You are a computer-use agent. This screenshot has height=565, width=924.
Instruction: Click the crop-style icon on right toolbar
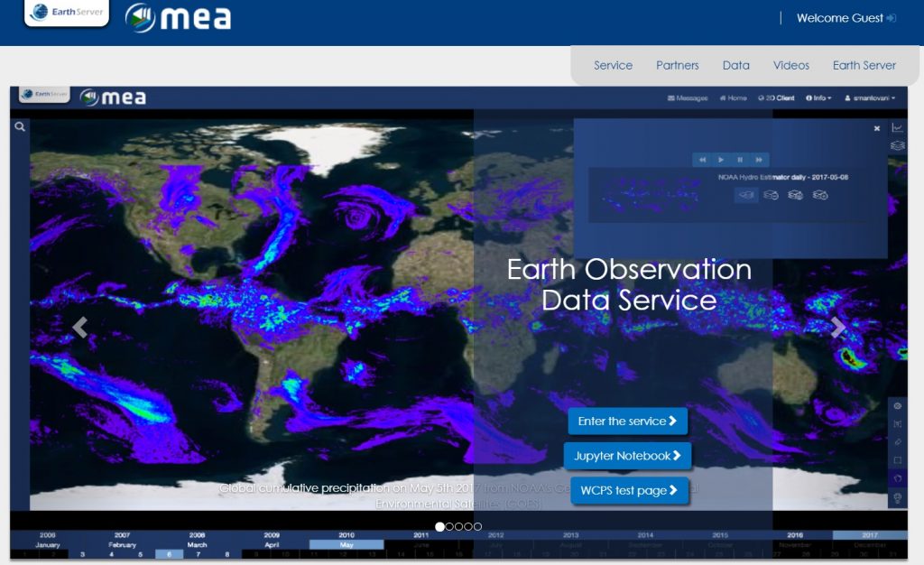pos(897,424)
